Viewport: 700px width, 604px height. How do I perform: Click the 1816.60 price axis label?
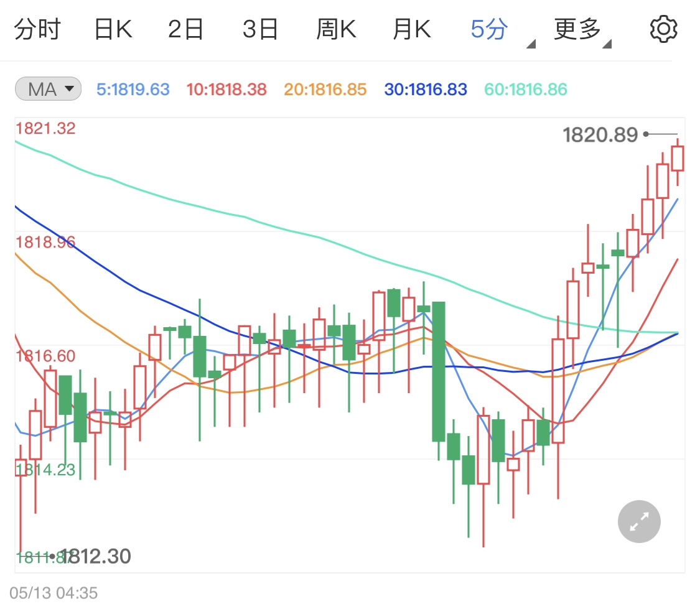45,356
